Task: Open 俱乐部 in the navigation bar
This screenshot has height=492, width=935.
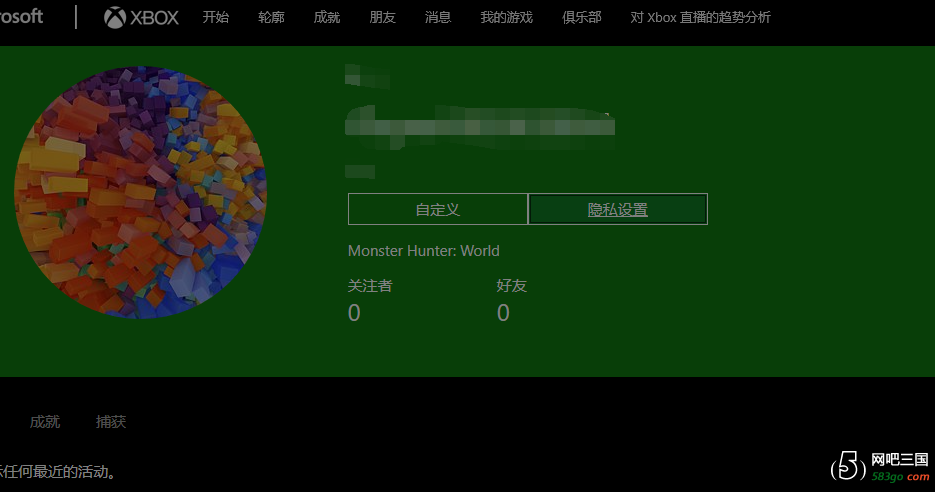Action: (x=581, y=17)
